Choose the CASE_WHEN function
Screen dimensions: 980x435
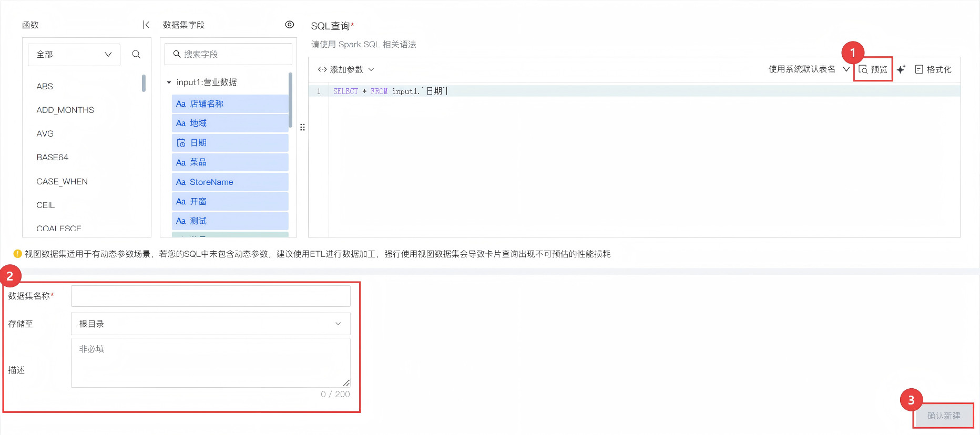click(62, 181)
